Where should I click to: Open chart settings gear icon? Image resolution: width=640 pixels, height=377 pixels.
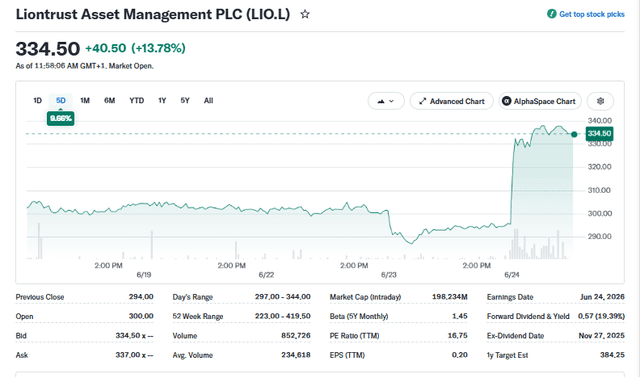[600, 101]
